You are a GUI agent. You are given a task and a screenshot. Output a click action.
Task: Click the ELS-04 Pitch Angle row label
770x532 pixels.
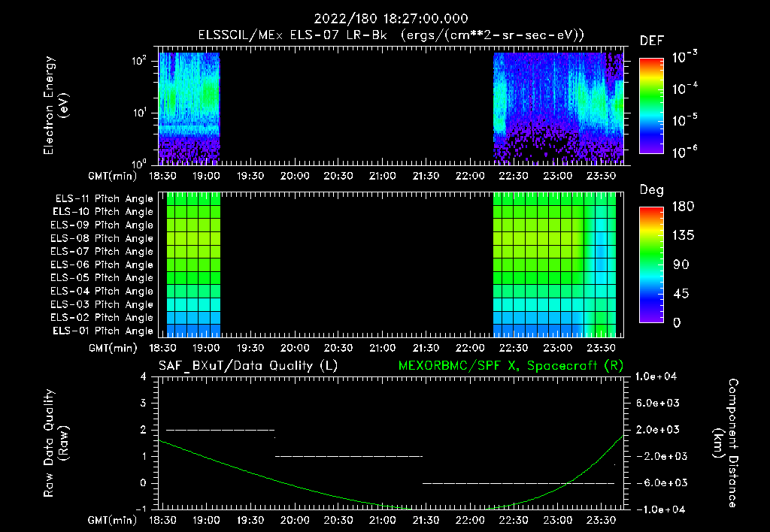(x=102, y=291)
